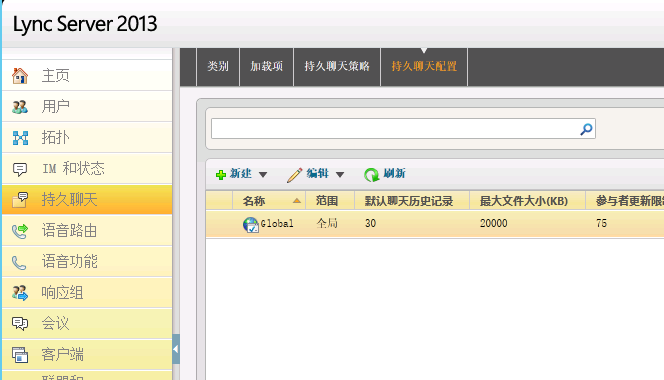
Task: Go to the 用户 section
Action: 87,106
